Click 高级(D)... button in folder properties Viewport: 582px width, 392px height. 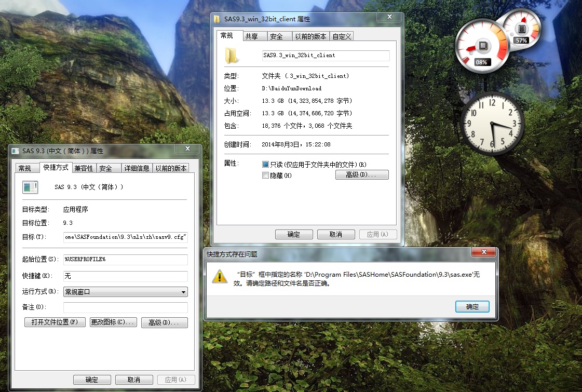(362, 175)
